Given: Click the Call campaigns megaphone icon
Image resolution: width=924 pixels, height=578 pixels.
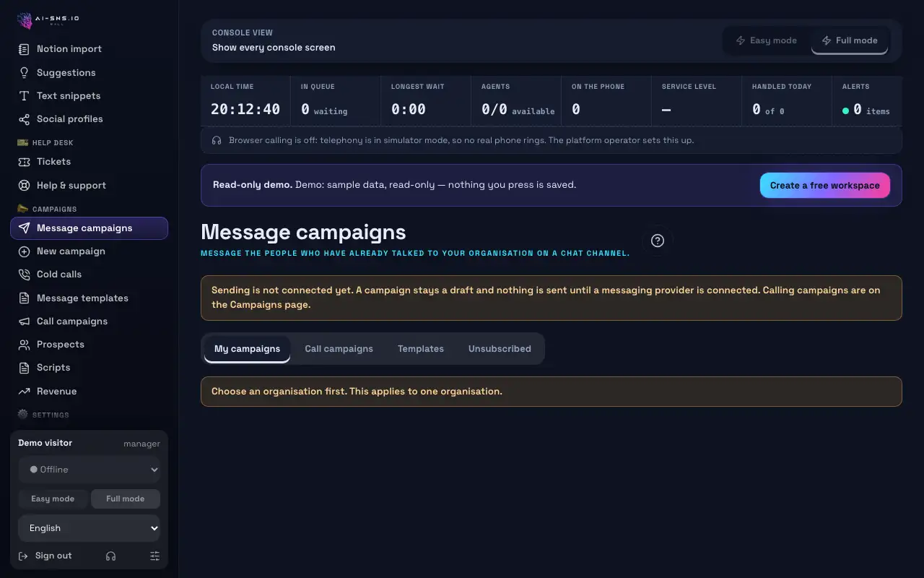Looking at the screenshot, I should (x=25, y=321).
